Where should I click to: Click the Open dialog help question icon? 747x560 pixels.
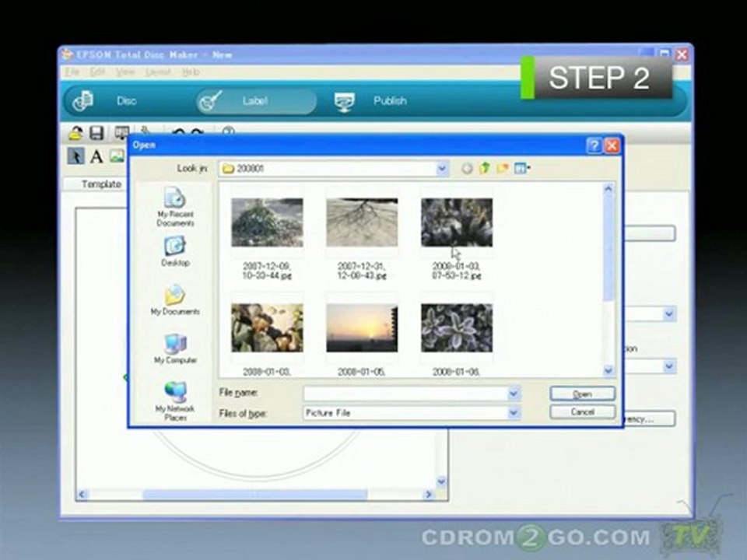click(x=594, y=145)
